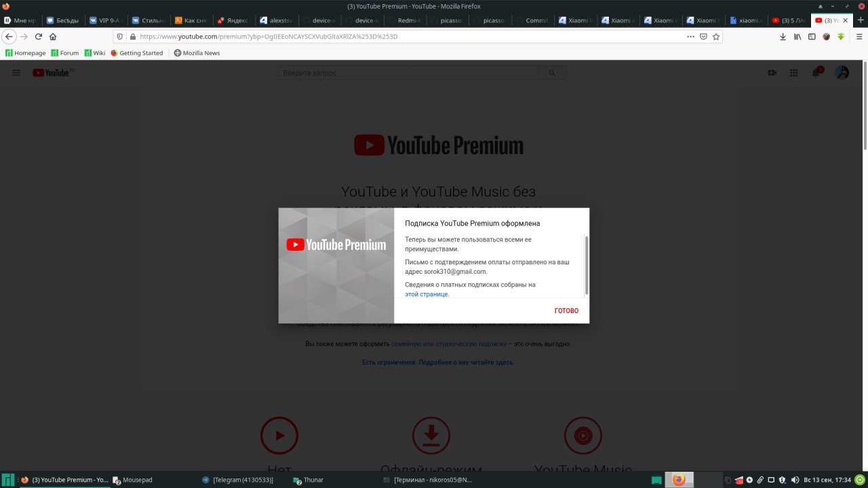Click the dialog's vertical scrollbar
Viewport: 868px width, 488px height.
587,265
